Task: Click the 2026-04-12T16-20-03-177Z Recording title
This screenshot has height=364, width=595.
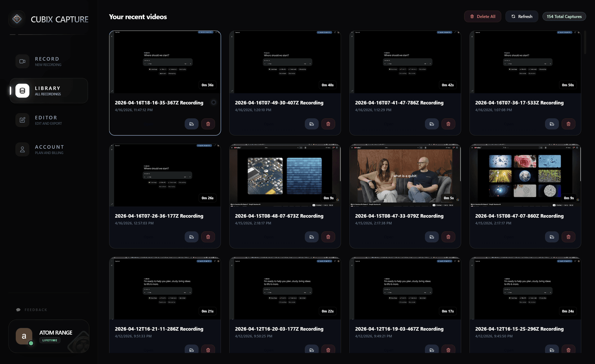Action: point(279,329)
